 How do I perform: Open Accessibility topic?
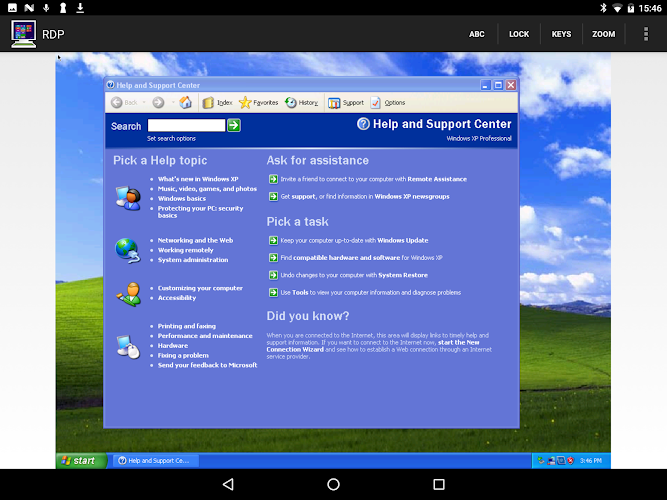pyautogui.click(x=177, y=298)
